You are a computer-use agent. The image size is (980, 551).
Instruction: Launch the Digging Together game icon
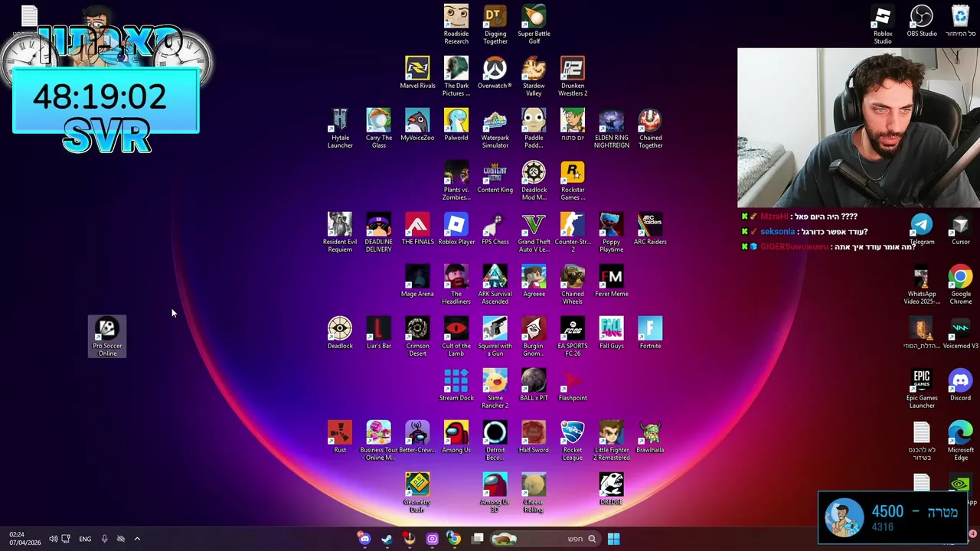495,24
